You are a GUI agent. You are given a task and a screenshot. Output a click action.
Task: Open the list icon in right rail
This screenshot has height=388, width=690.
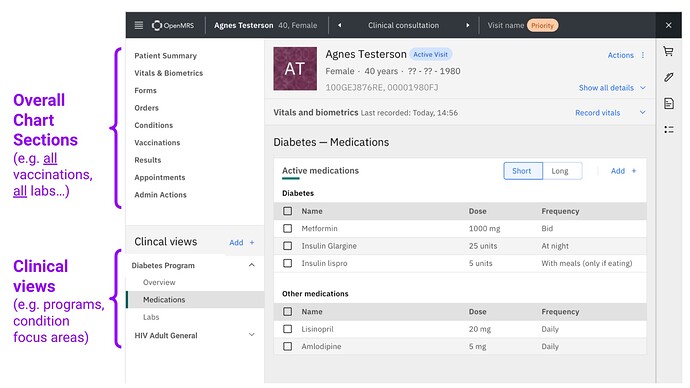pos(668,129)
